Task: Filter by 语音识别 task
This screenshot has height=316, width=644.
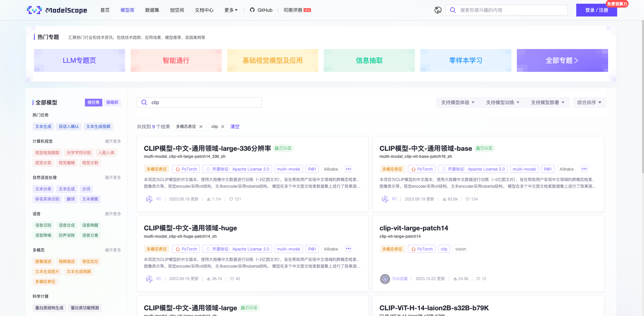Action: pyautogui.click(x=43, y=225)
